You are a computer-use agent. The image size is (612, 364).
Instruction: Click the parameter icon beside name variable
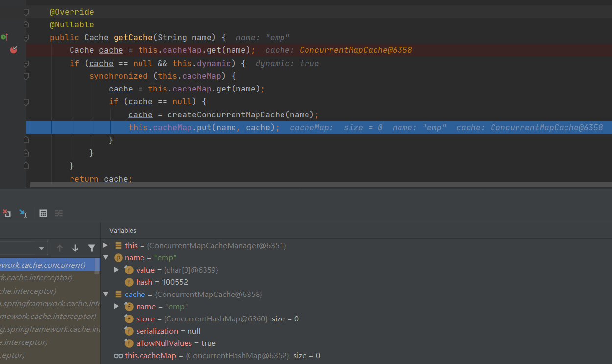(x=118, y=258)
